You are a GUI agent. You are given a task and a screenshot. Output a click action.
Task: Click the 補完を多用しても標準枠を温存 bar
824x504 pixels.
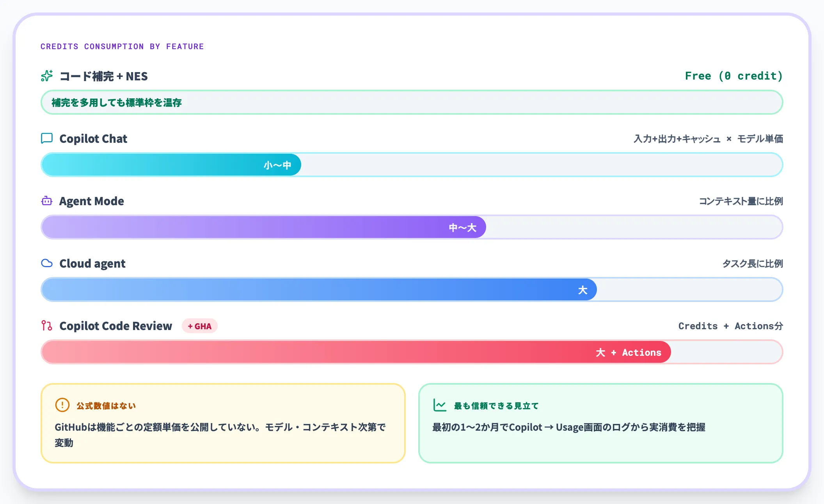[412, 102]
